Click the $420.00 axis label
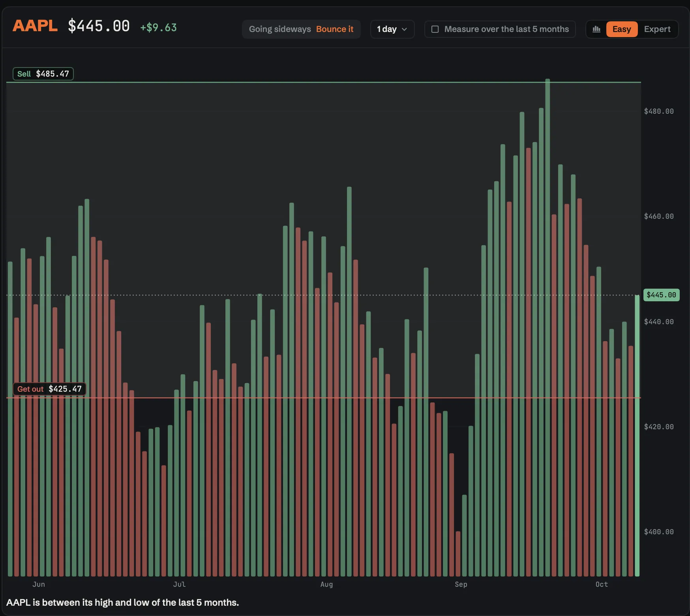Viewport: 690px width, 616px height. 659,427
